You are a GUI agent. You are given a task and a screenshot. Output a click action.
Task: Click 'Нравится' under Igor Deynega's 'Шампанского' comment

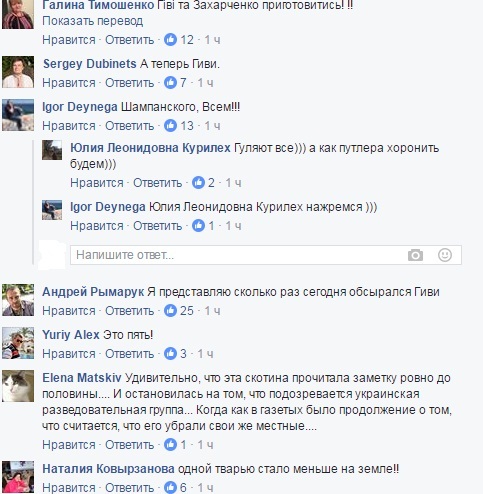69,126
